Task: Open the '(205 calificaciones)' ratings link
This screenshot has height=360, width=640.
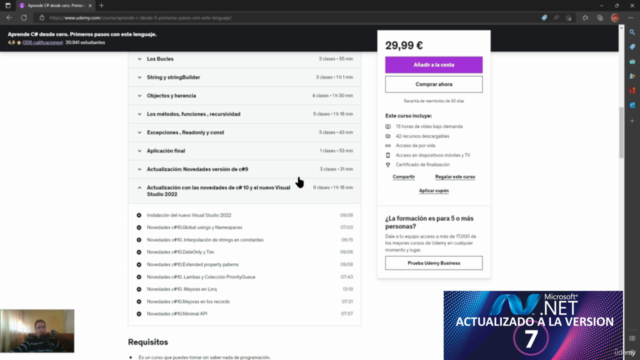Action: point(43,42)
